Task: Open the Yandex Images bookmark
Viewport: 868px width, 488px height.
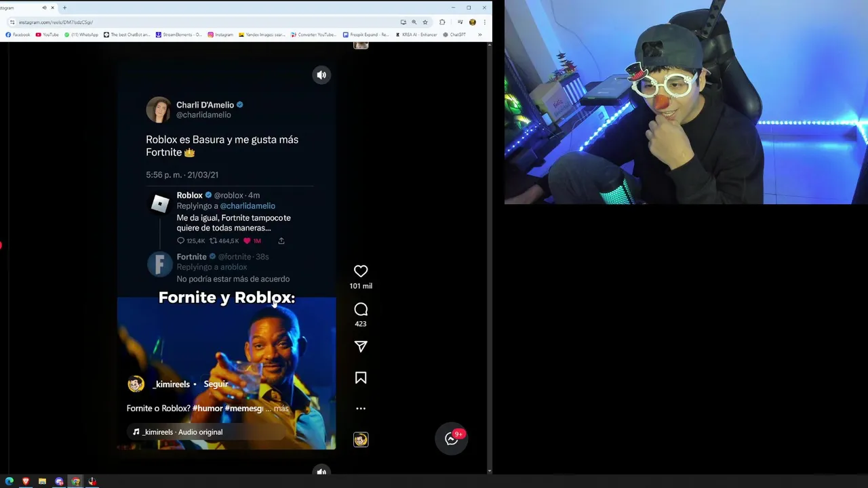Action: tap(262, 35)
